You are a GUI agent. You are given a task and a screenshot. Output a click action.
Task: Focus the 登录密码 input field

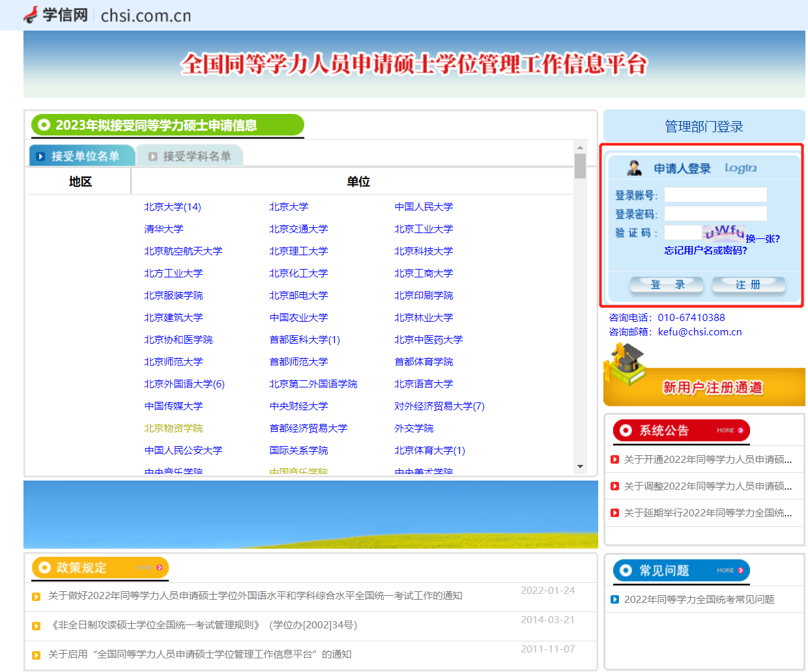click(715, 214)
